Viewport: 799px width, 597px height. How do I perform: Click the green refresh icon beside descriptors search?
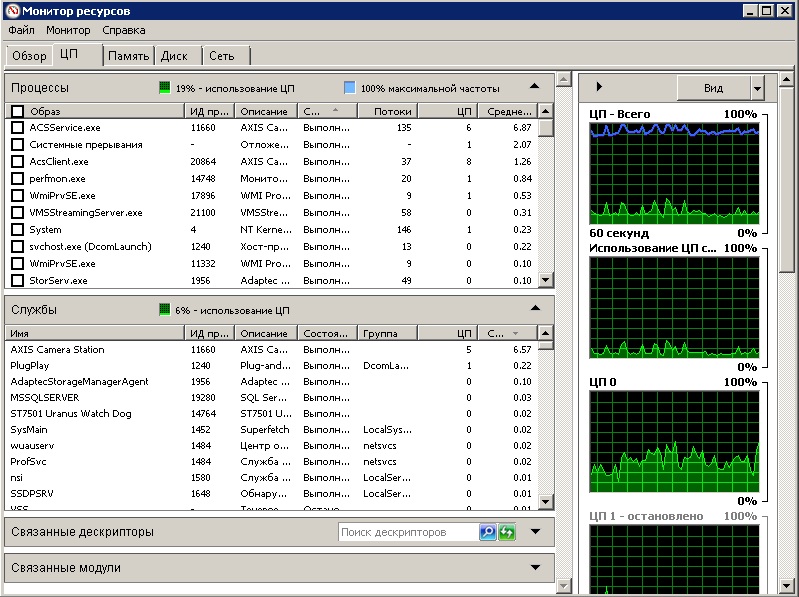507,532
